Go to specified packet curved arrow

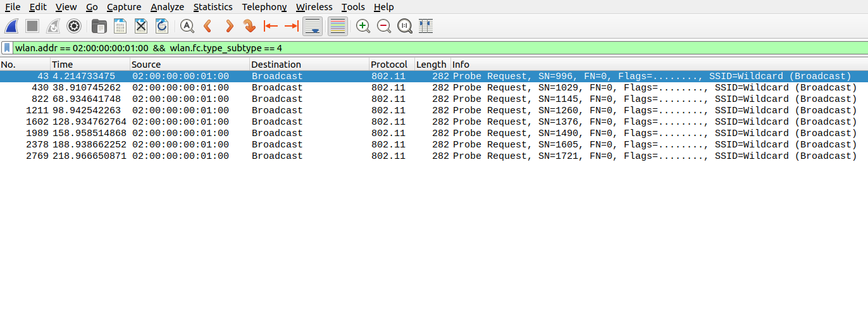click(x=249, y=26)
